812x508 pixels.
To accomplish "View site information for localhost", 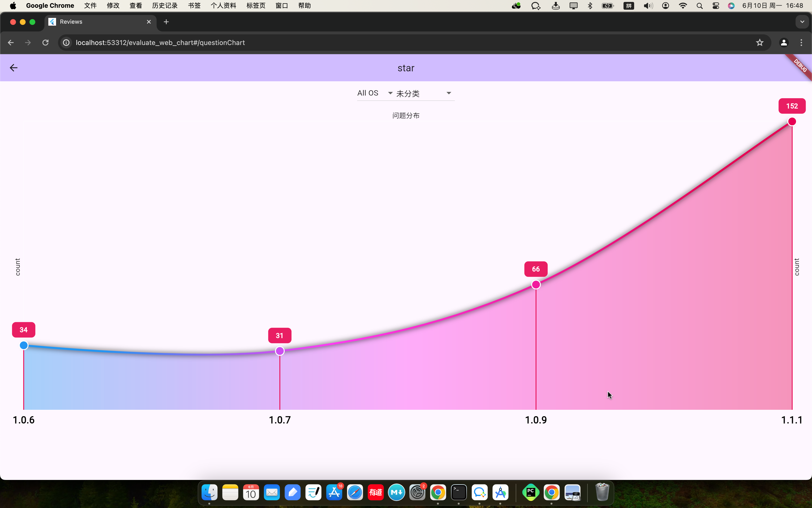I will [66, 43].
